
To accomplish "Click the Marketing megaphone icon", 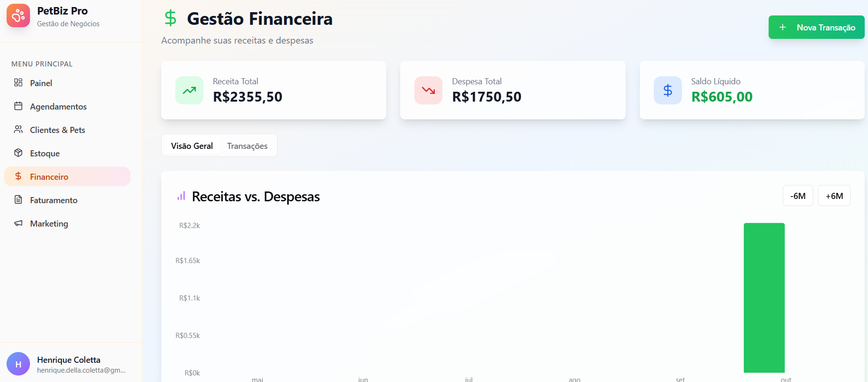I will (x=18, y=223).
